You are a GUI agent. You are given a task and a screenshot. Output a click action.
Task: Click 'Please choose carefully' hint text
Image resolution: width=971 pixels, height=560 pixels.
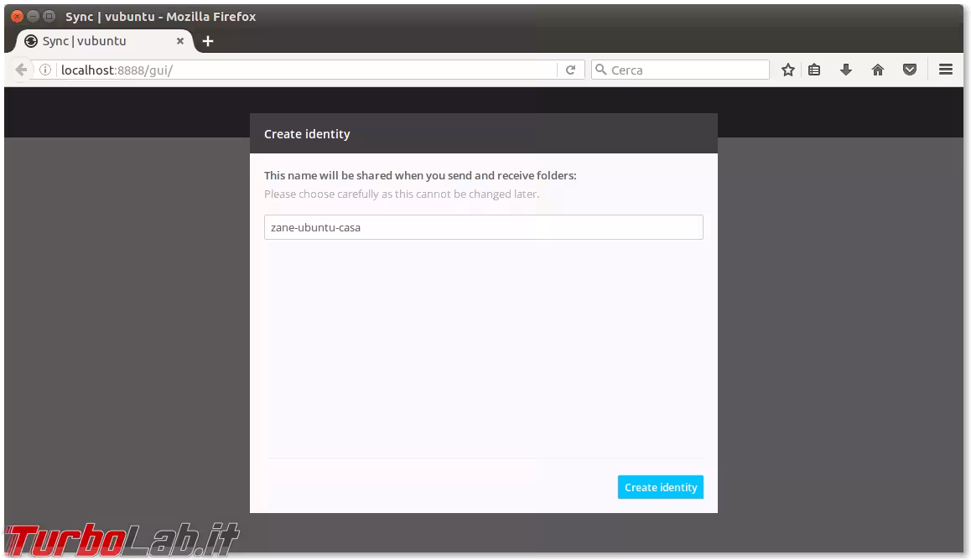click(402, 194)
